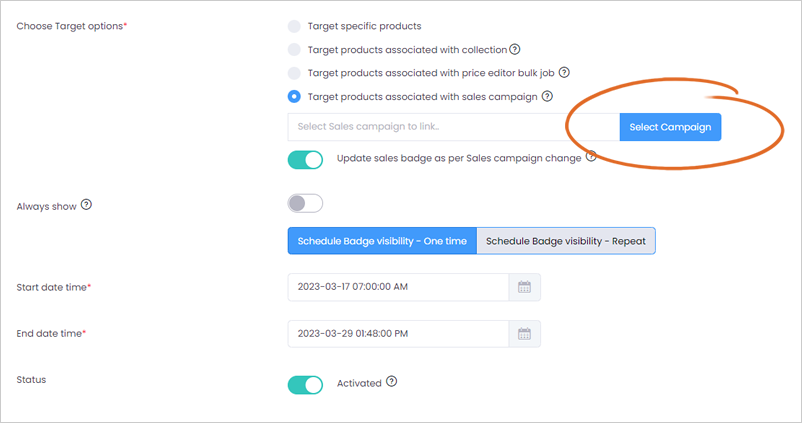Click the Select Sales campaign to link field
This screenshot has height=423, width=802.
pos(454,127)
